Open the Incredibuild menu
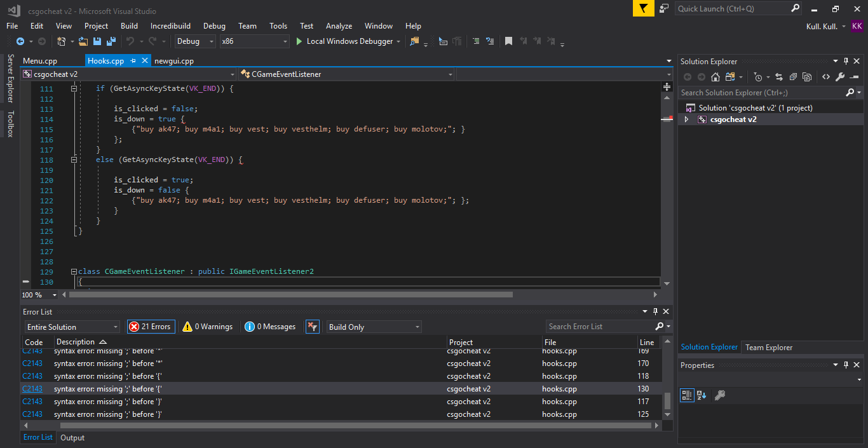The width and height of the screenshot is (868, 448). tap(170, 26)
